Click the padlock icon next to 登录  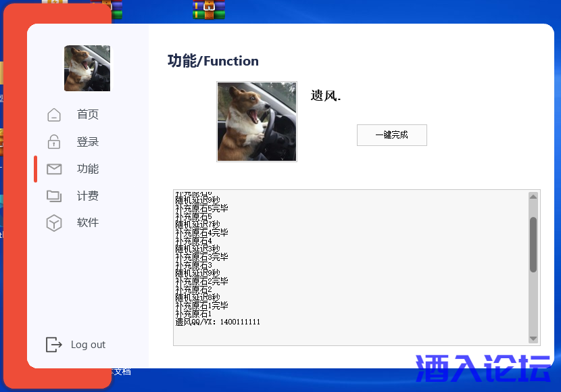pos(54,141)
